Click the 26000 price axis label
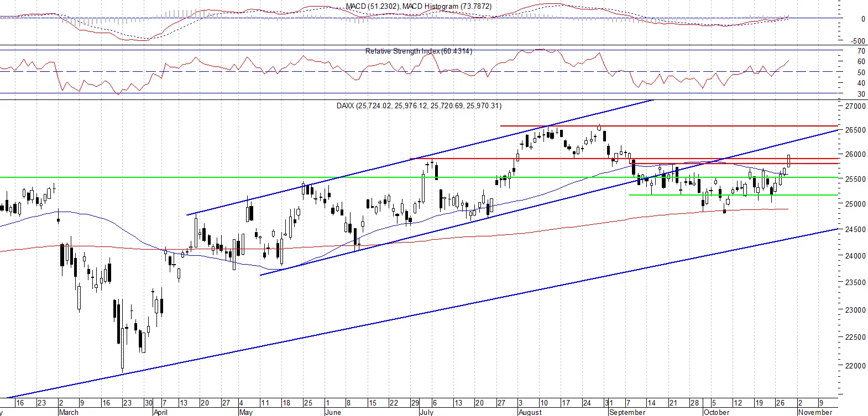The width and height of the screenshot is (868, 416). (855, 155)
